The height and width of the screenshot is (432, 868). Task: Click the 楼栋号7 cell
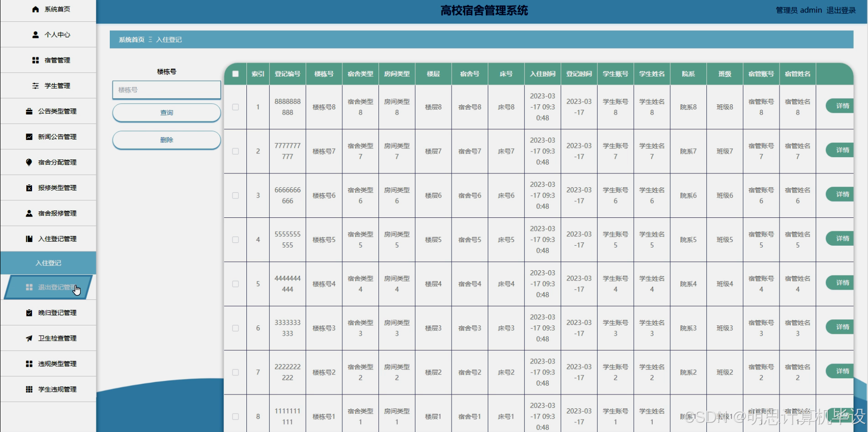click(324, 151)
